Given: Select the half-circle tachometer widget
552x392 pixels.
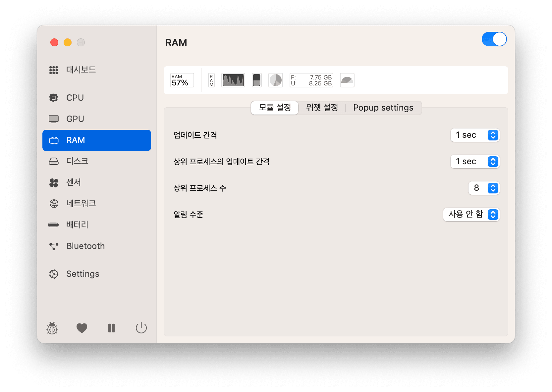Looking at the screenshot, I should (x=347, y=80).
